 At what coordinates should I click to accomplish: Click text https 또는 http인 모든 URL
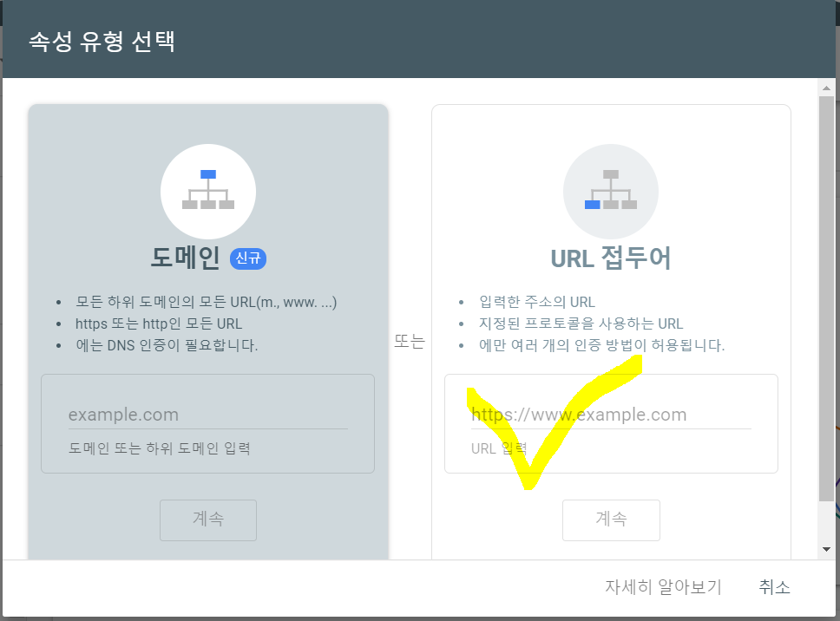(x=159, y=324)
